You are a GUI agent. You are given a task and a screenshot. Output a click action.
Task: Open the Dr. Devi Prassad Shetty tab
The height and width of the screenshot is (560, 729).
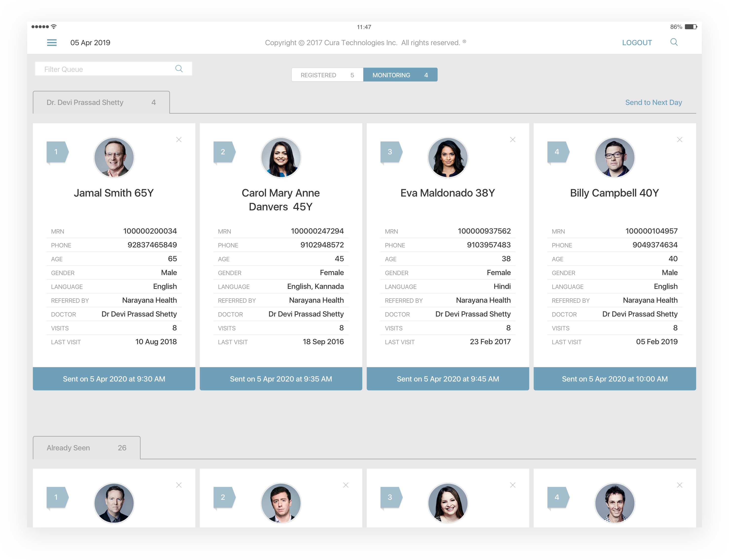click(x=101, y=103)
